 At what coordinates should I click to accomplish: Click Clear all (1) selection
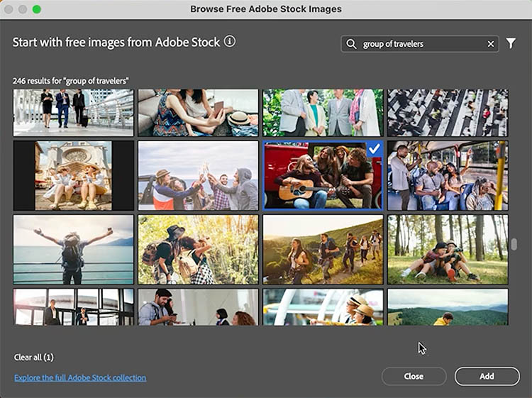point(33,357)
